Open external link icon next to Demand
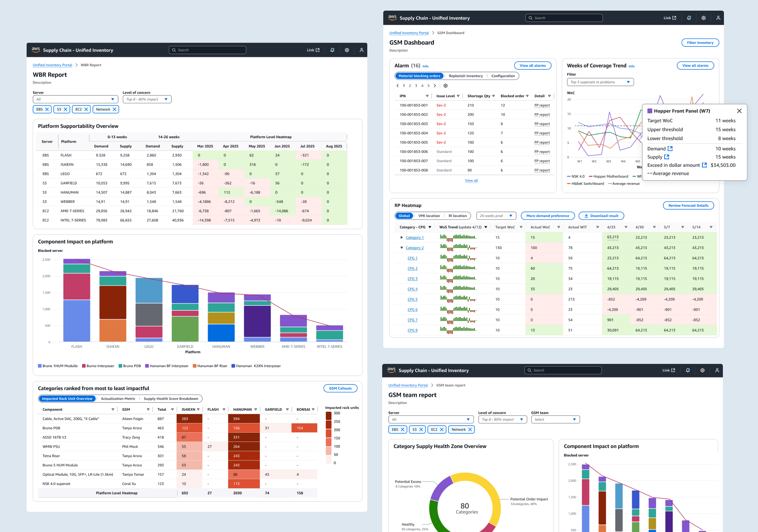The image size is (758, 532). coord(670,149)
